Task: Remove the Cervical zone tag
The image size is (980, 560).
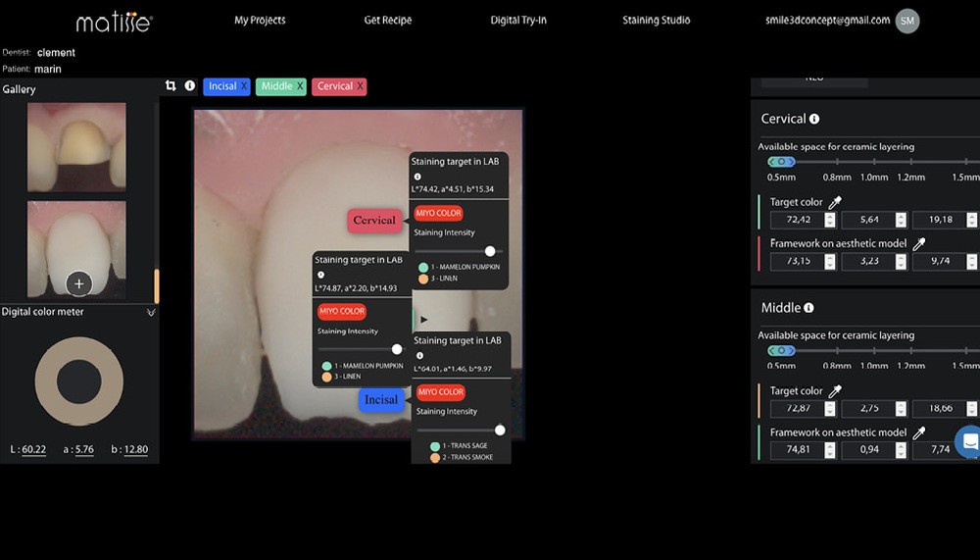Action: [x=361, y=86]
